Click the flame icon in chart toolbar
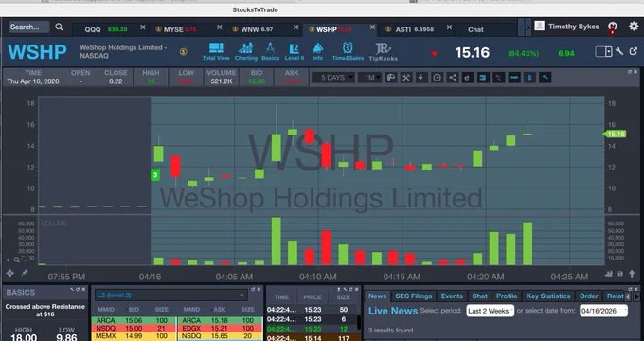644x341 pixels. (468, 78)
